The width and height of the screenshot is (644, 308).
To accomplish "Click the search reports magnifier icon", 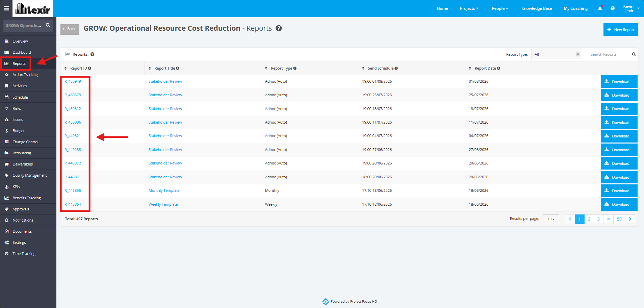I will point(634,54).
